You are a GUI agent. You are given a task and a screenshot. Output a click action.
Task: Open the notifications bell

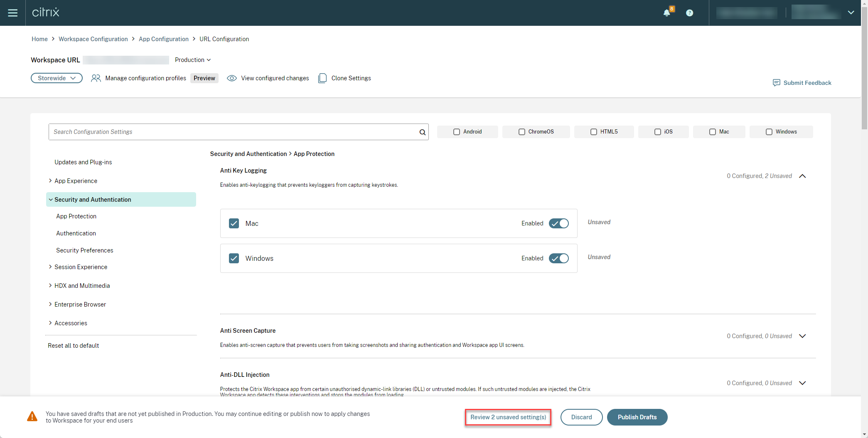(x=666, y=12)
